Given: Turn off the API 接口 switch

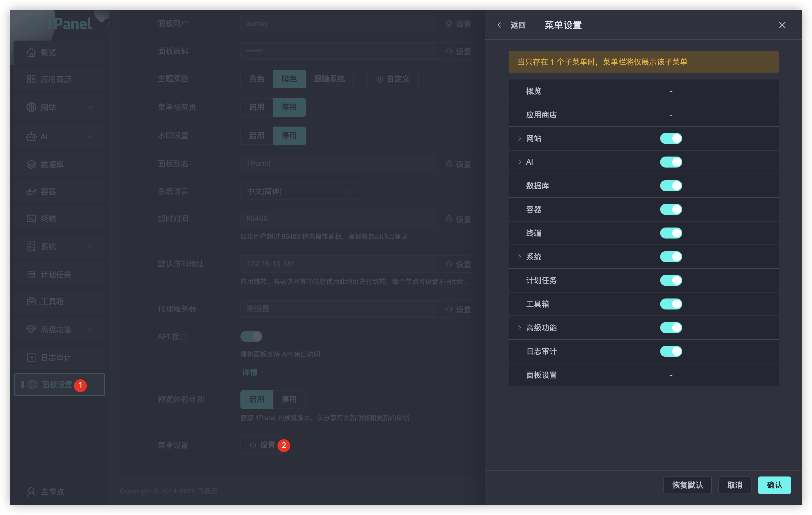Looking at the screenshot, I should pyautogui.click(x=252, y=336).
